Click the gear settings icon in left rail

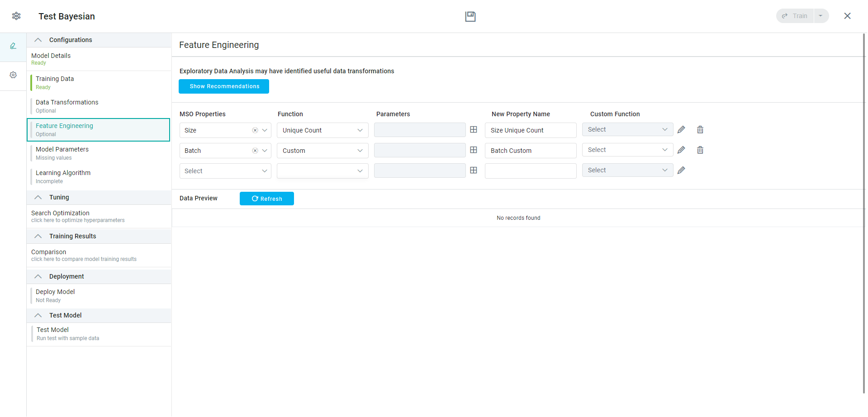click(13, 75)
